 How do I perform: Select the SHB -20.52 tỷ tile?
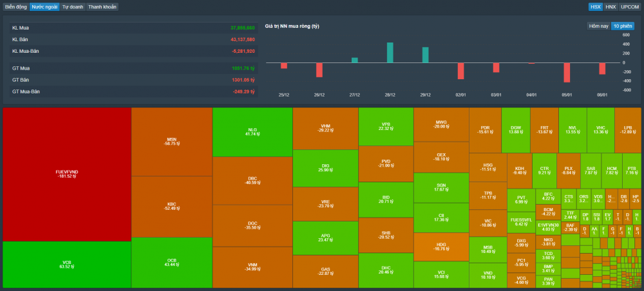coord(386,235)
